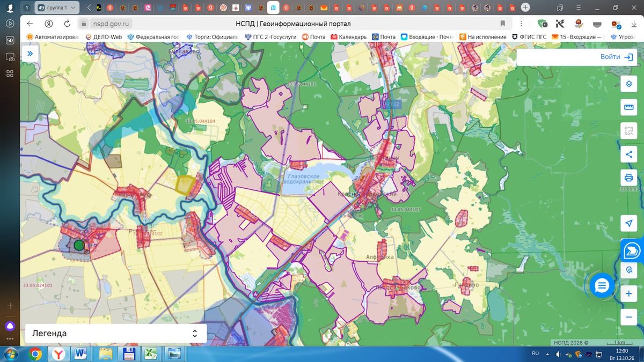The image size is (644, 362).
Task: Expand the группа 1 tab group
Action: [x=57, y=8]
